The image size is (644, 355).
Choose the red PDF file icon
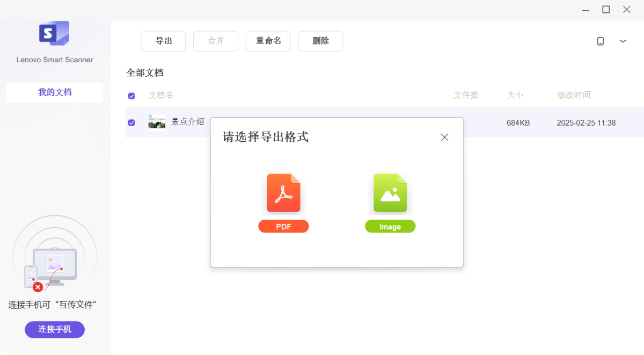[283, 193]
